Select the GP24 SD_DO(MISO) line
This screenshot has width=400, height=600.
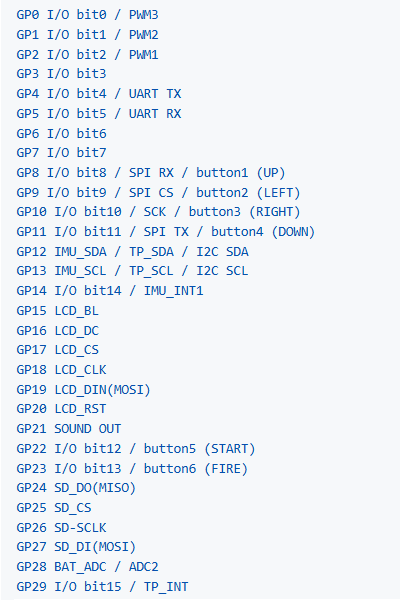(x=76, y=488)
